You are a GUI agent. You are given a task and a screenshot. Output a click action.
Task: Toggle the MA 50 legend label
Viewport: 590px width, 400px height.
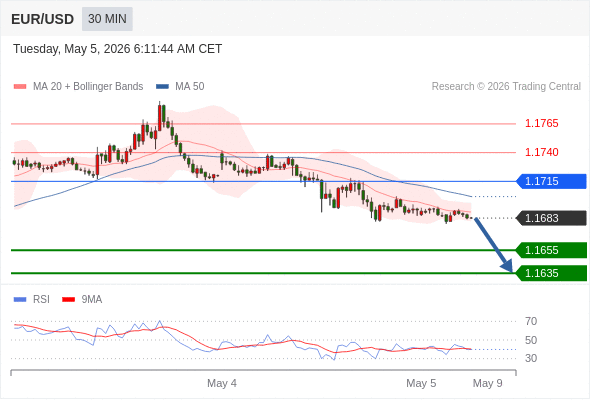[190, 87]
